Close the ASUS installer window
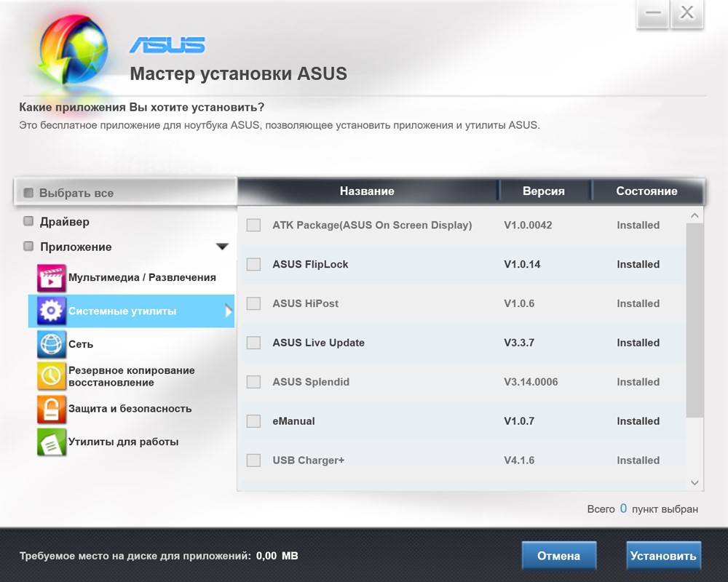The width and height of the screenshot is (728, 582). pos(687,14)
